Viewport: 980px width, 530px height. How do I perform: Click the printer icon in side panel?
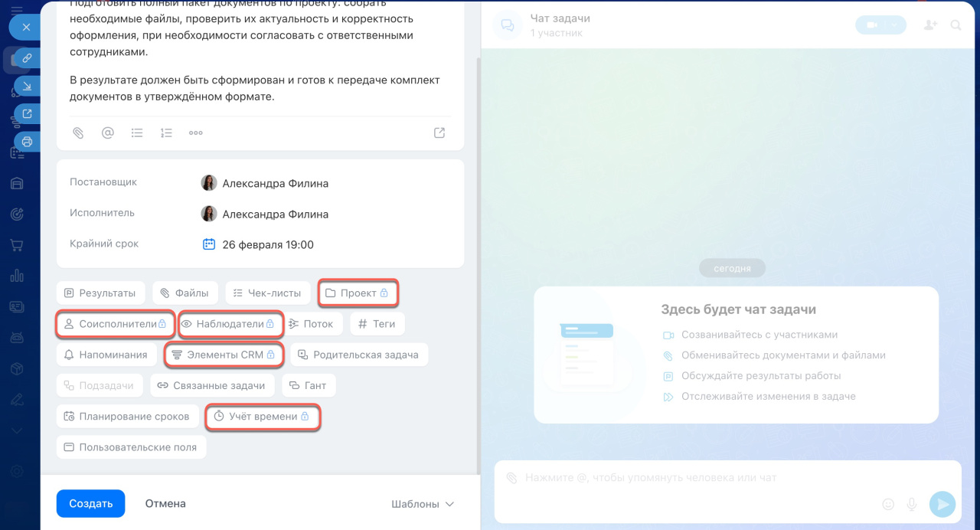[27, 142]
